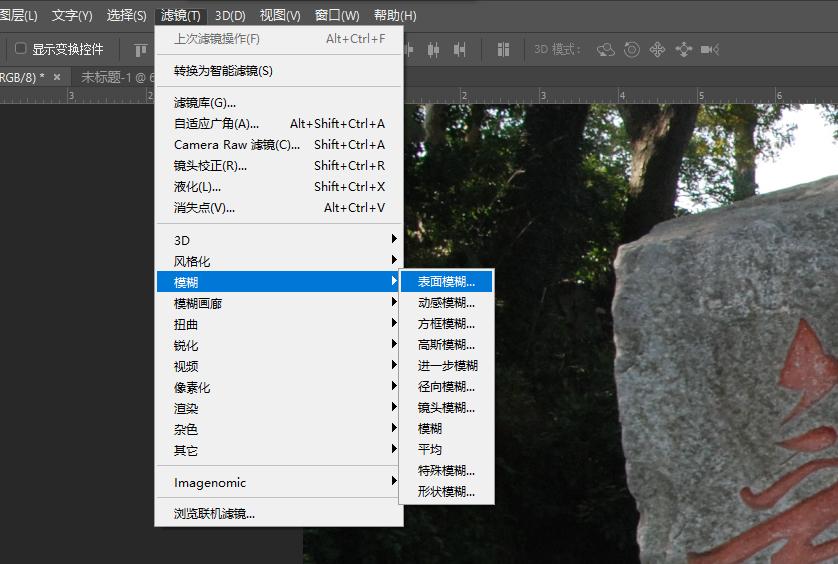Viewport: 838px width, 564px height.
Task: Click the auto-align layers icon
Action: pyautogui.click(x=503, y=50)
